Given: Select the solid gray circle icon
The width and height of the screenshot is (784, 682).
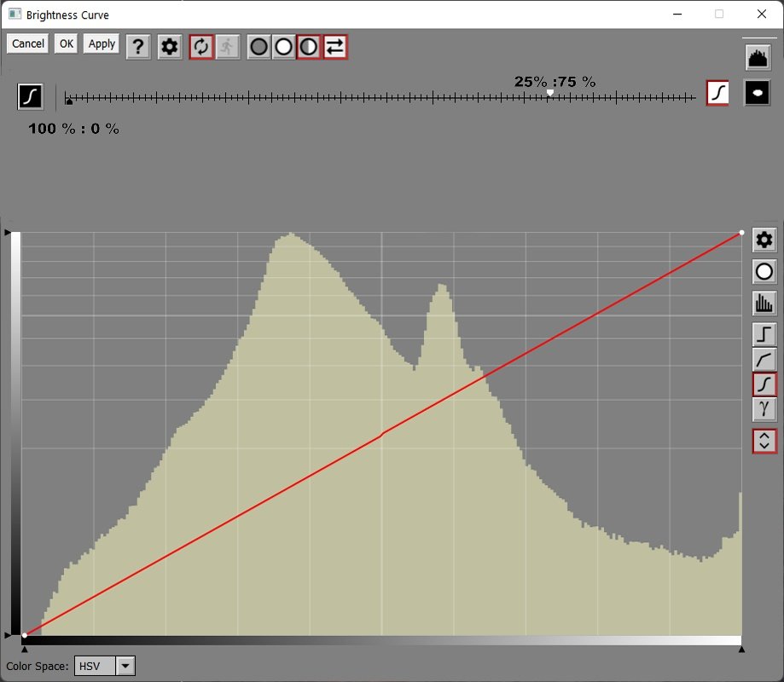Looking at the screenshot, I should (259, 47).
